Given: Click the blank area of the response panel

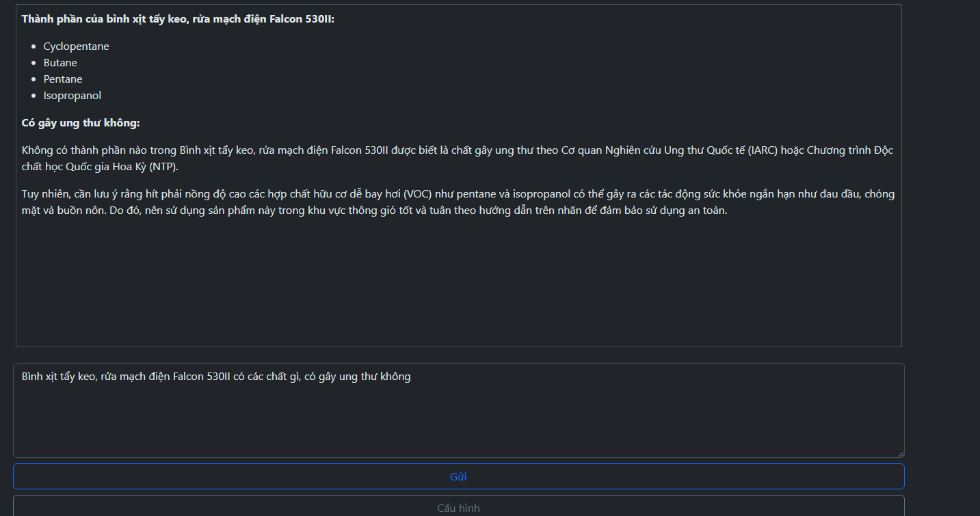Looking at the screenshot, I should [x=458, y=287].
